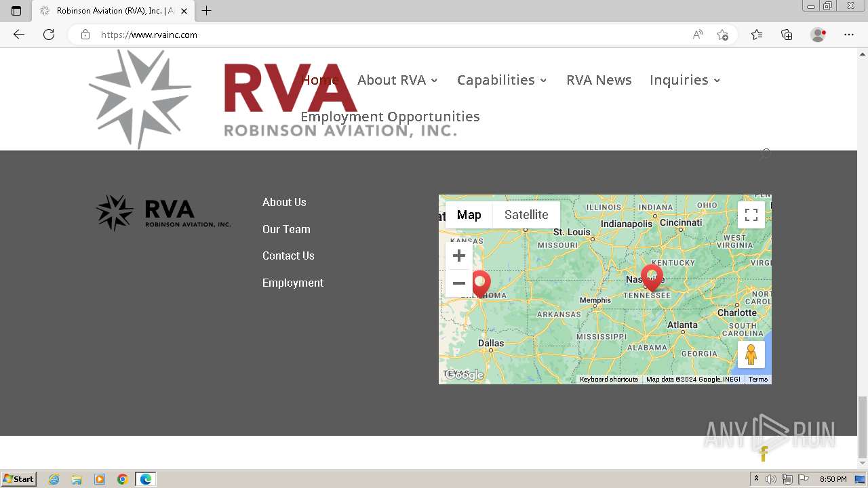The image size is (868, 488).
Task: Expand the Inquiries dropdown menu
Action: click(685, 80)
